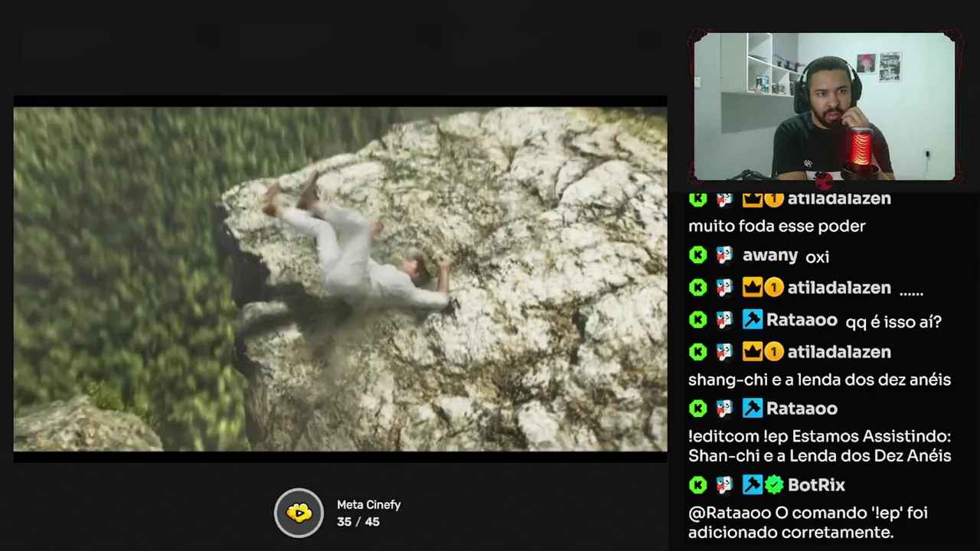Viewport: 980px width, 551px height.
Task: Click the streamer's webcam feed
Action: coord(825,106)
